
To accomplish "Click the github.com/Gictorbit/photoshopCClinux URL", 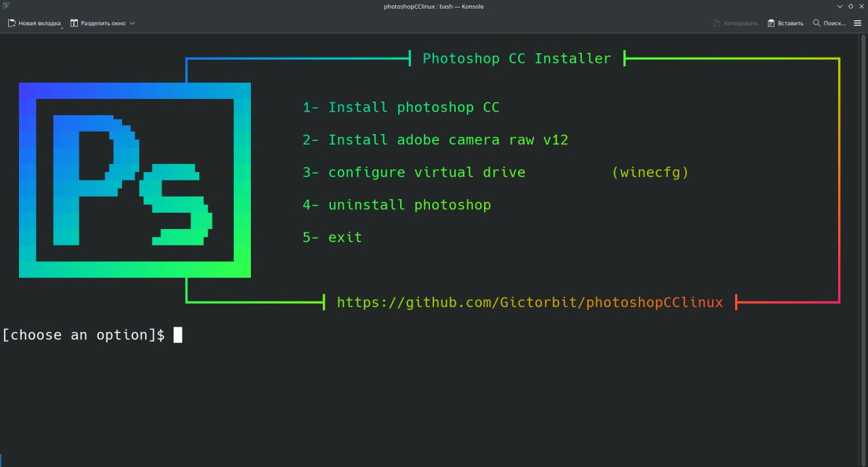I will coord(530,302).
